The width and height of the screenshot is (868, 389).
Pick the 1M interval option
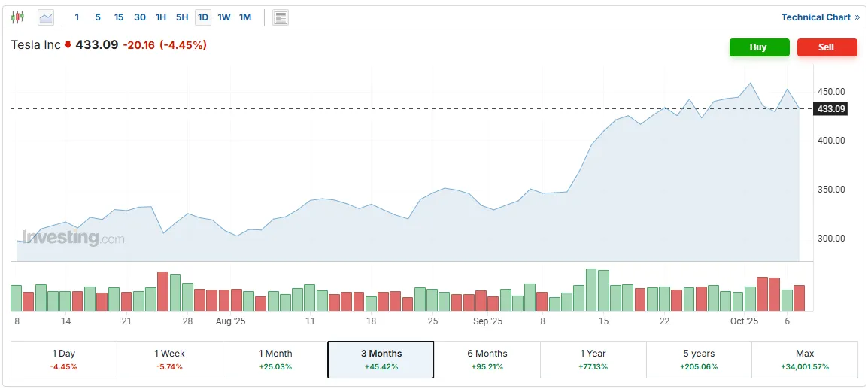pos(245,17)
